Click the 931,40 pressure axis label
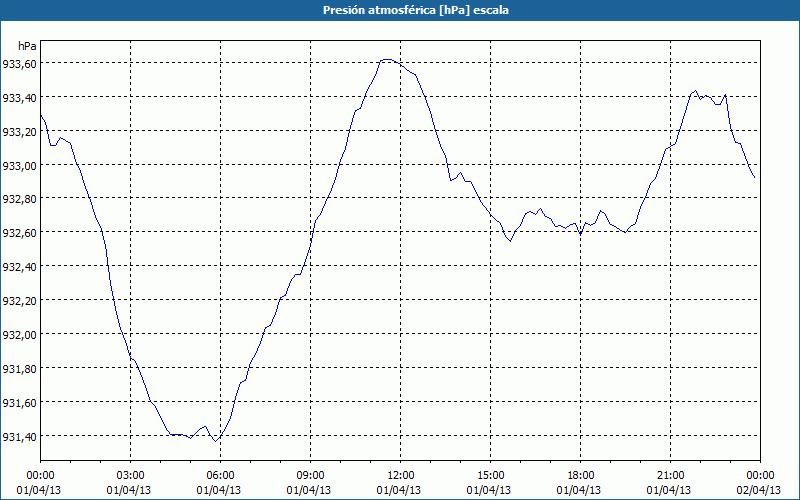Image resolution: width=800 pixels, height=500 pixels. click(x=19, y=436)
